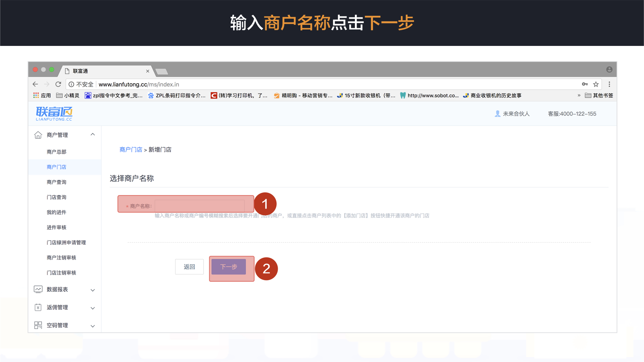Click the browser back arrow

click(35, 84)
